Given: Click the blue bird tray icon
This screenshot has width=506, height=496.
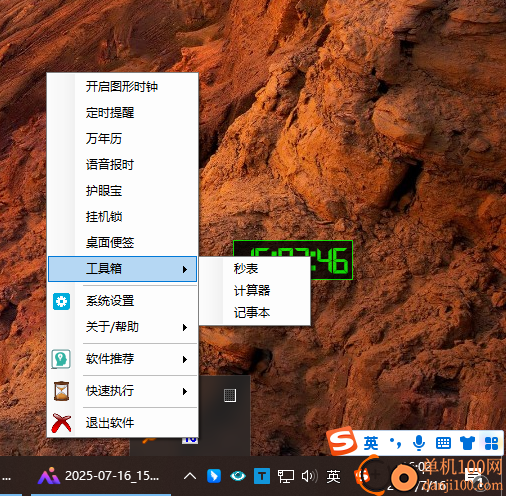Looking at the screenshot, I should pos(214,476).
